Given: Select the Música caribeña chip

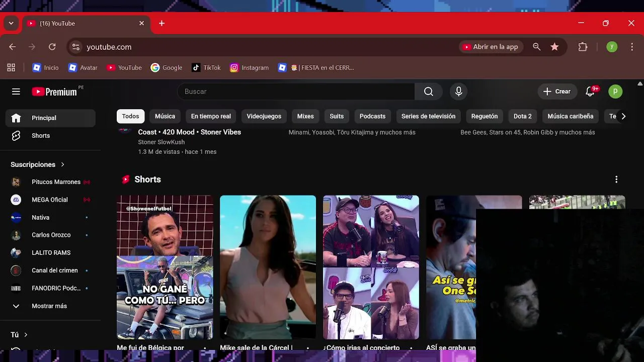Looking at the screenshot, I should pyautogui.click(x=571, y=116).
